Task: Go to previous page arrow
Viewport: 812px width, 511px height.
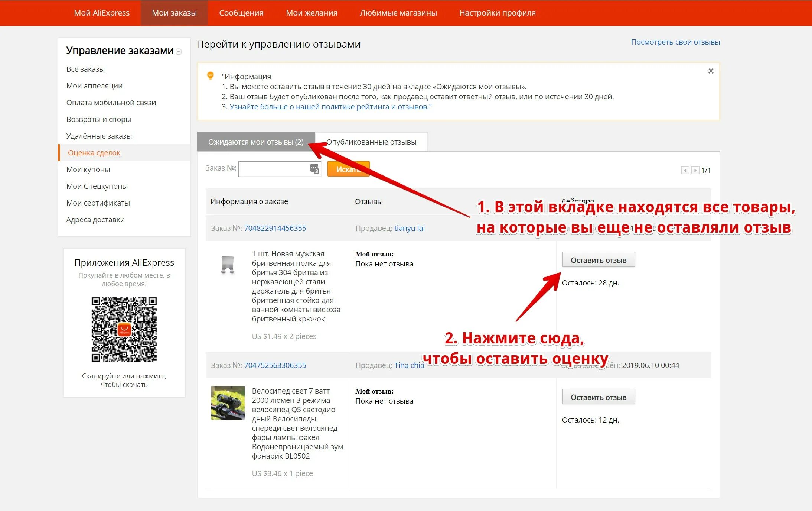Action: [685, 170]
